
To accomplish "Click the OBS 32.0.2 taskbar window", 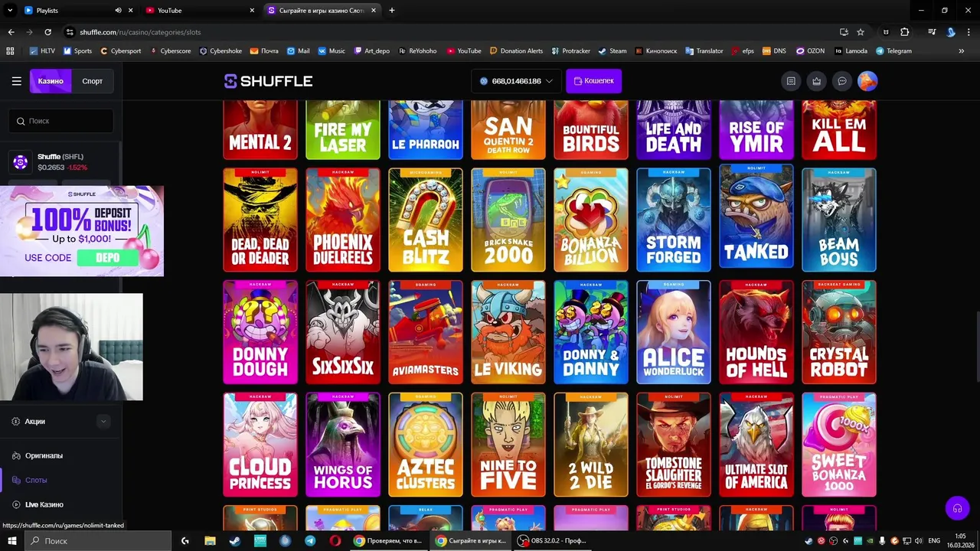I will (553, 540).
